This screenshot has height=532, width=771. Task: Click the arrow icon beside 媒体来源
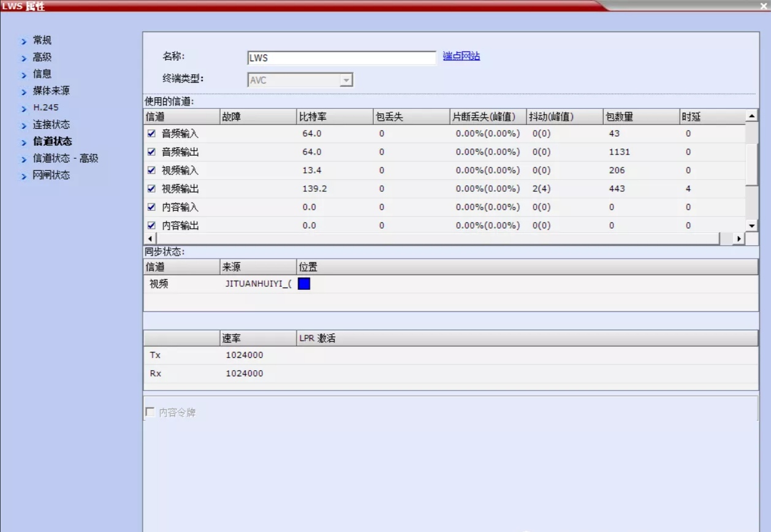coord(24,92)
